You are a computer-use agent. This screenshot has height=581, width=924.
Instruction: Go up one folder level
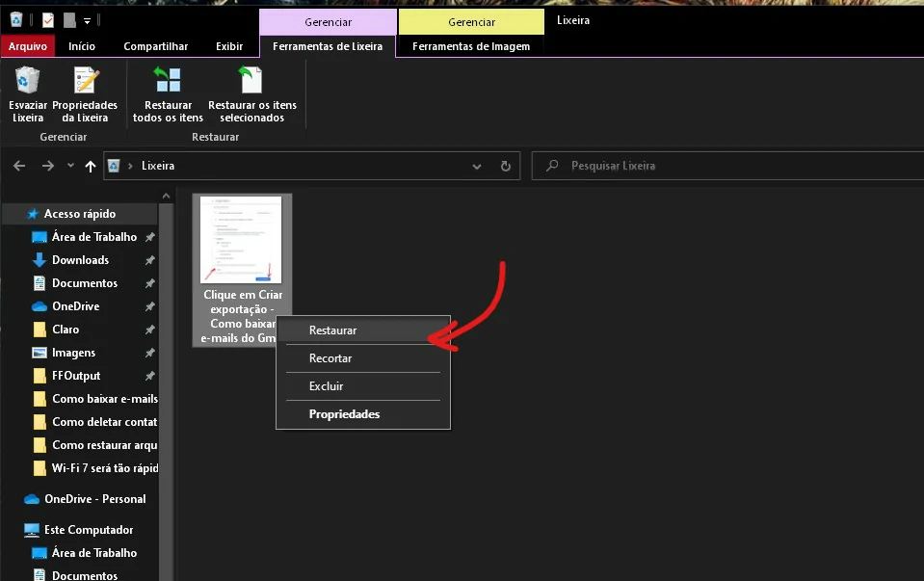tap(91, 166)
